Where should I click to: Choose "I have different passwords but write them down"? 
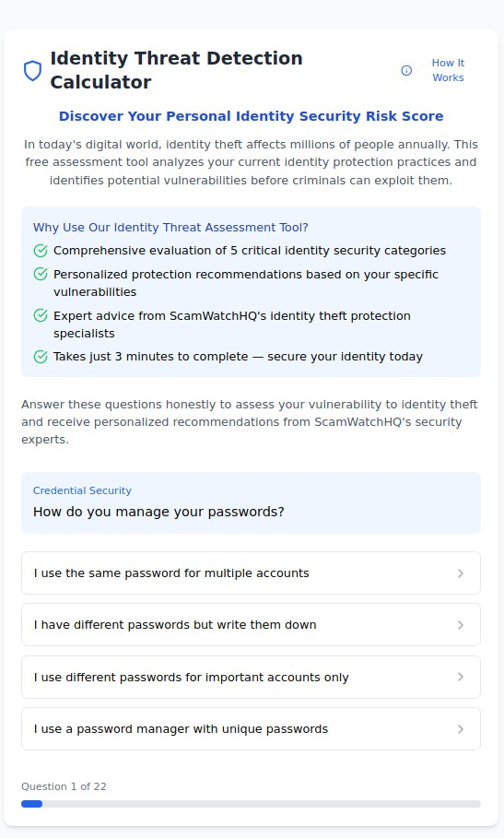click(251, 625)
